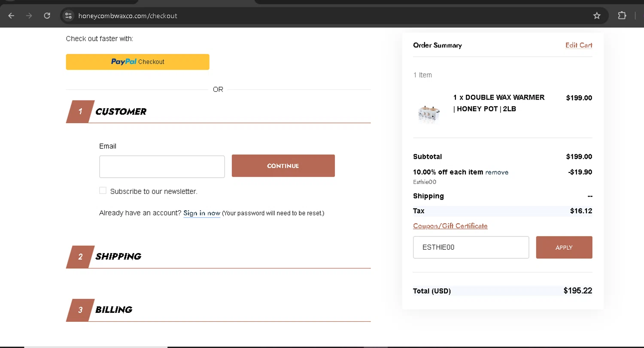The image size is (644, 348).
Task: Click the '1 Item' count text
Action: pyautogui.click(x=422, y=75)
